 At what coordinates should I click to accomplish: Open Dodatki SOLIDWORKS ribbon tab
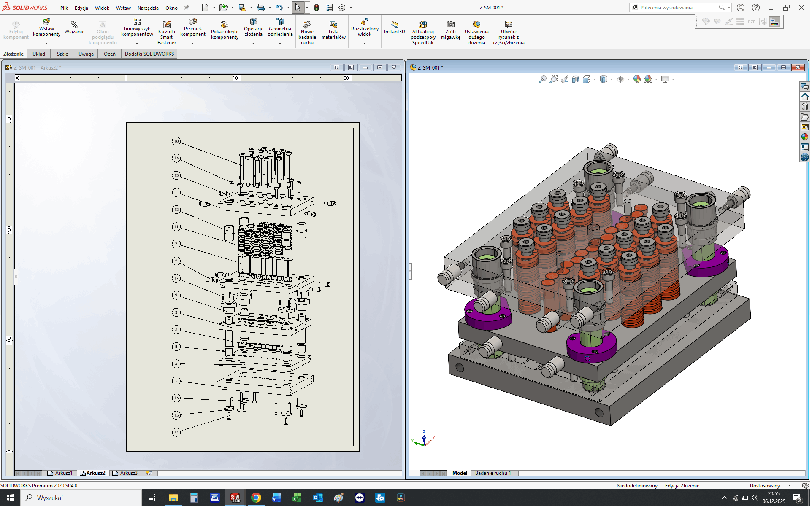tap(149, 54)
